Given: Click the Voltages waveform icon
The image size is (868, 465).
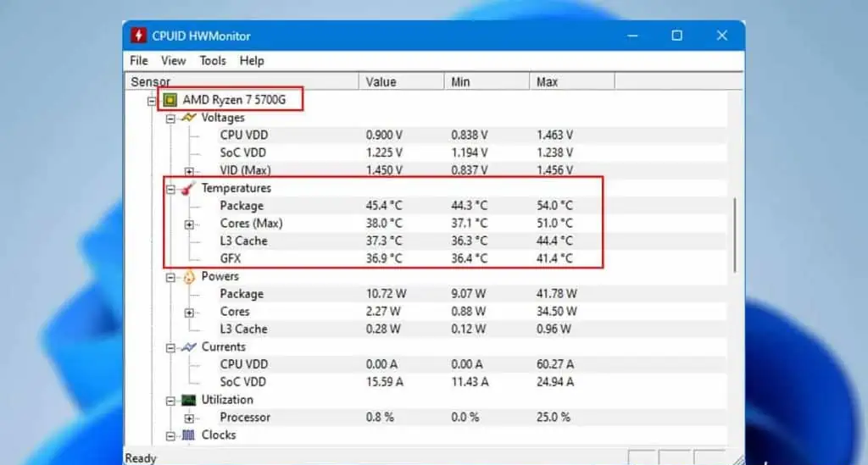Looking at the screenshot, I should point(189,117).
